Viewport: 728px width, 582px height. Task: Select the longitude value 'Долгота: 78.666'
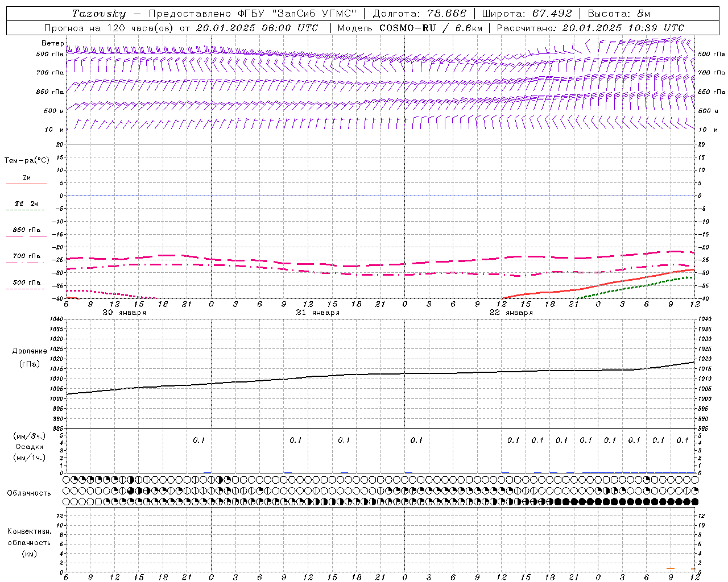click(420, 14)
